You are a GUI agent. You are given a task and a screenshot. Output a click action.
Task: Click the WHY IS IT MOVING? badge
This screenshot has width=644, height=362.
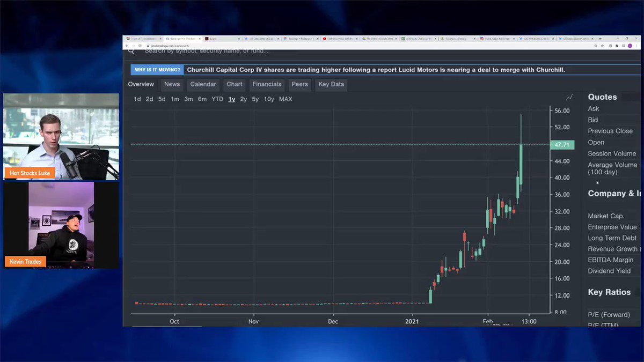[x=157, y=70]
